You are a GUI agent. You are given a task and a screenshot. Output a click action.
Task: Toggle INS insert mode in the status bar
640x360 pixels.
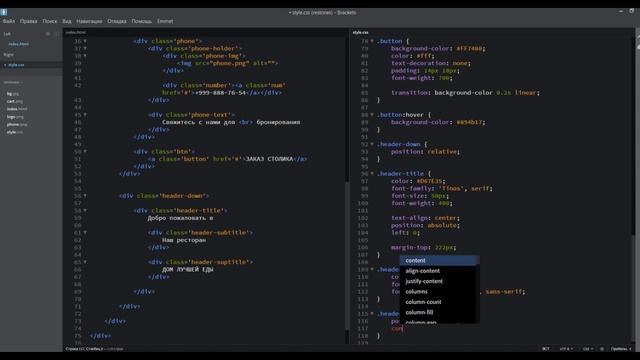(x=545, y=349)
